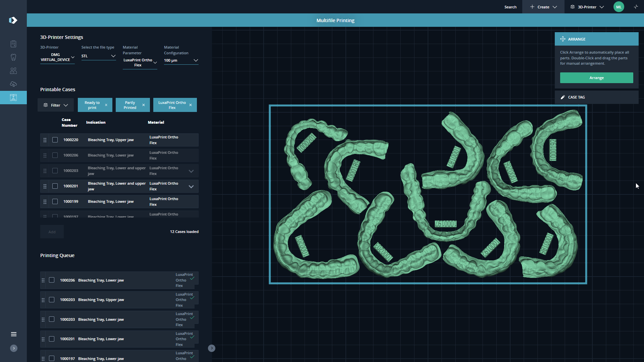The height and width of the screenshot is (362, 644).
Task: Open the users group sidebar icon
Action: (13, 71)
